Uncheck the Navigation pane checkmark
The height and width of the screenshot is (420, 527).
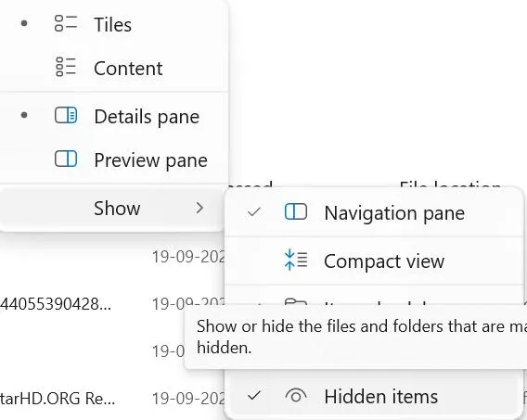253,211
